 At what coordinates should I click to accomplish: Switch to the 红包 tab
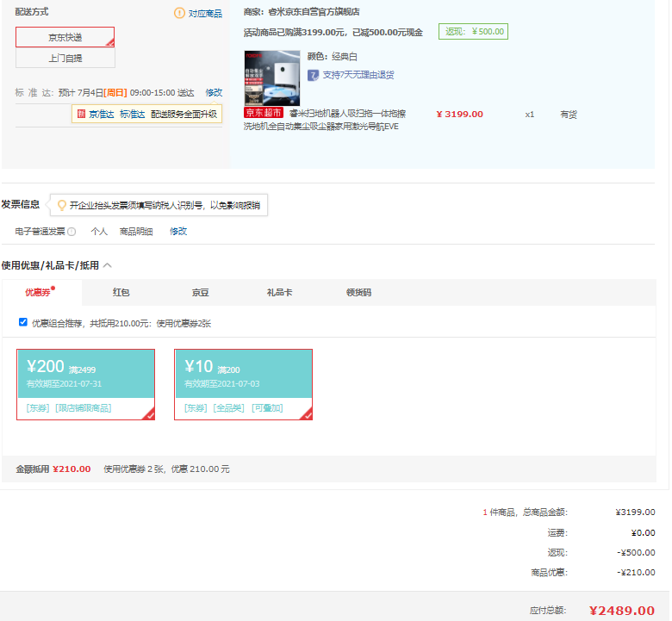pos(121,292)
